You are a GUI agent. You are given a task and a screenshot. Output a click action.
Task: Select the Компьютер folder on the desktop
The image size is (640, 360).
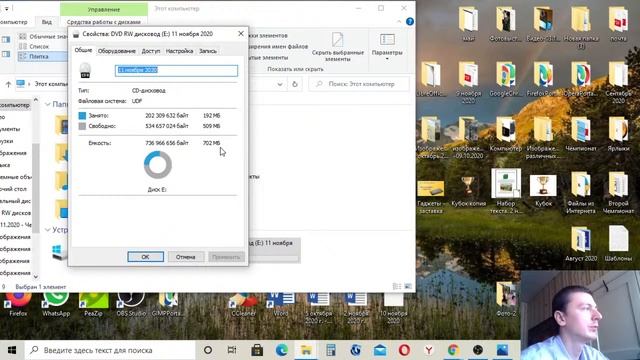click(505, 135)
